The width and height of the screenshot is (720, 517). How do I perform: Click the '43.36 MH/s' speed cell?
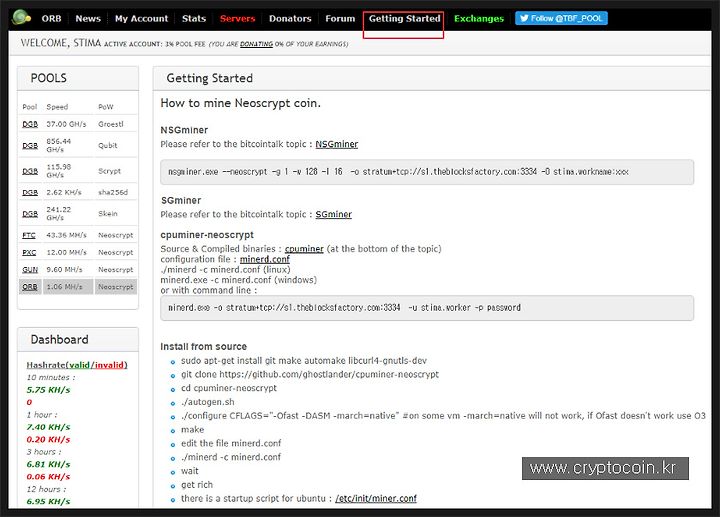click(66, 235)
